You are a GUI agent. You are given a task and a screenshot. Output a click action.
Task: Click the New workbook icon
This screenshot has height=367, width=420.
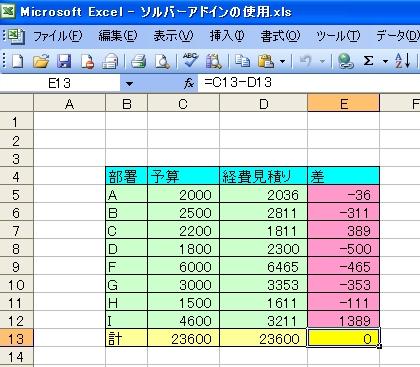17,62
